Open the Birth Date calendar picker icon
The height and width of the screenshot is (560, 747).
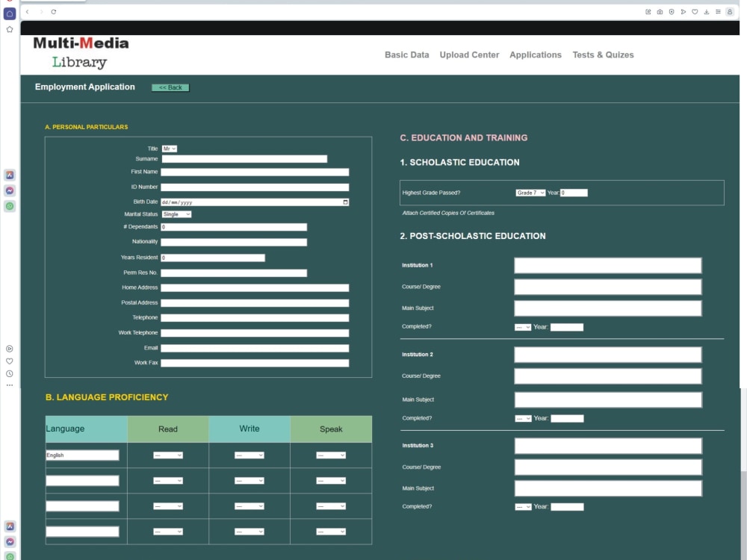point(345,202)
